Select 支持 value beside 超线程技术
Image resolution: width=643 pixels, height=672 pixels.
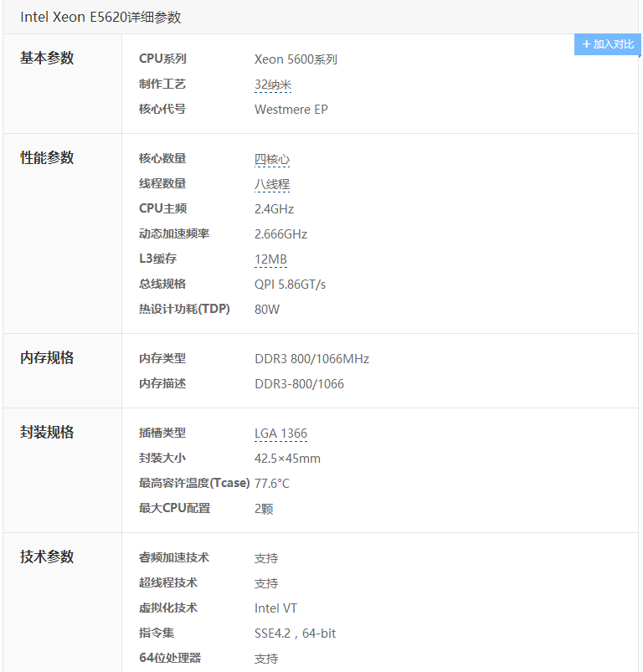pyautogui.click(x=266, y=583)
